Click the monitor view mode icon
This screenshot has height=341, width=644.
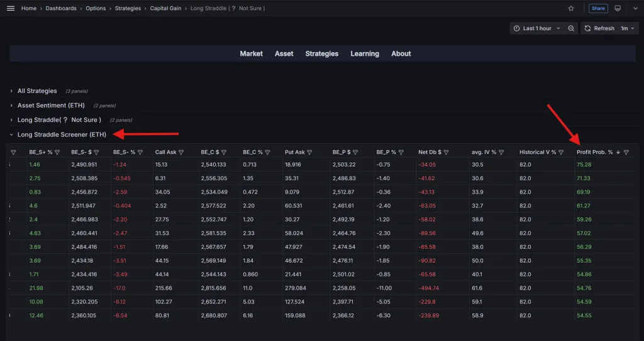point(618,8)
